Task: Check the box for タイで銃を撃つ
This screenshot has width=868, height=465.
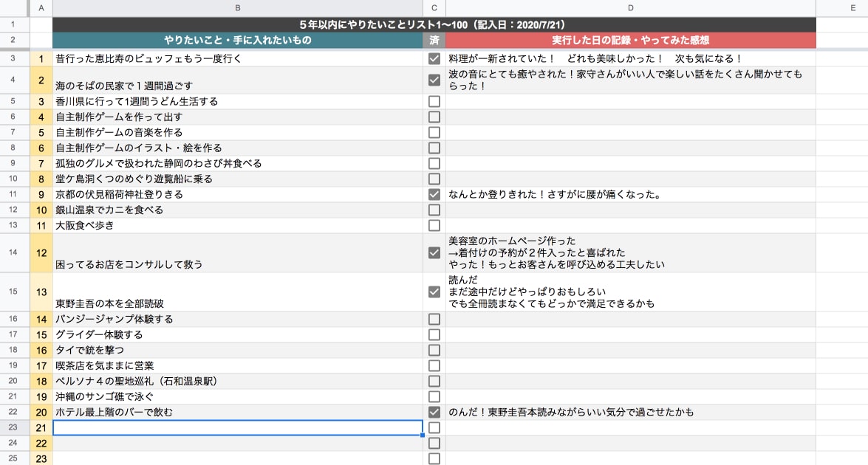Action: click(x=434, y=351)
